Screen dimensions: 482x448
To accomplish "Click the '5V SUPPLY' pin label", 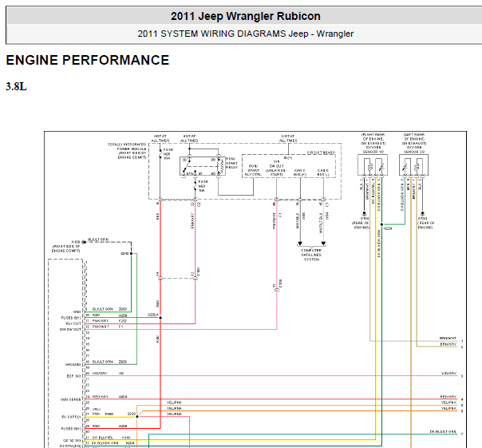I will click(x=71, y=417).
